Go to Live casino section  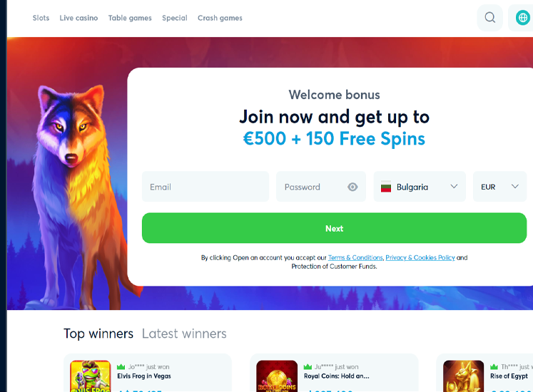[78, 18]
